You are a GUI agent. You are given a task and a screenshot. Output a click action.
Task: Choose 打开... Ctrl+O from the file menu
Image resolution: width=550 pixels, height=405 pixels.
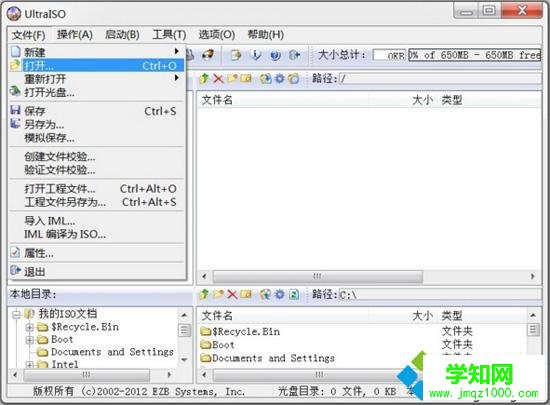(97, 66)
